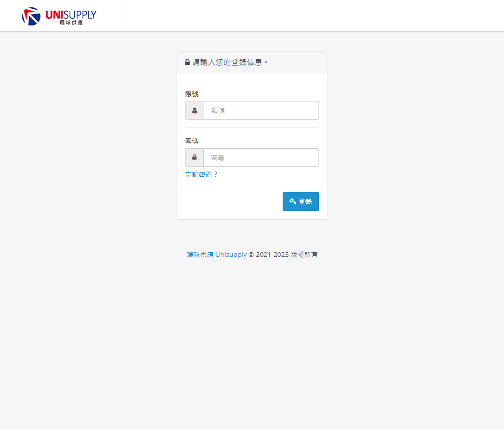
Task: Click the padlock icon beside 密碼 field
Action: click(x=194, y=158)
